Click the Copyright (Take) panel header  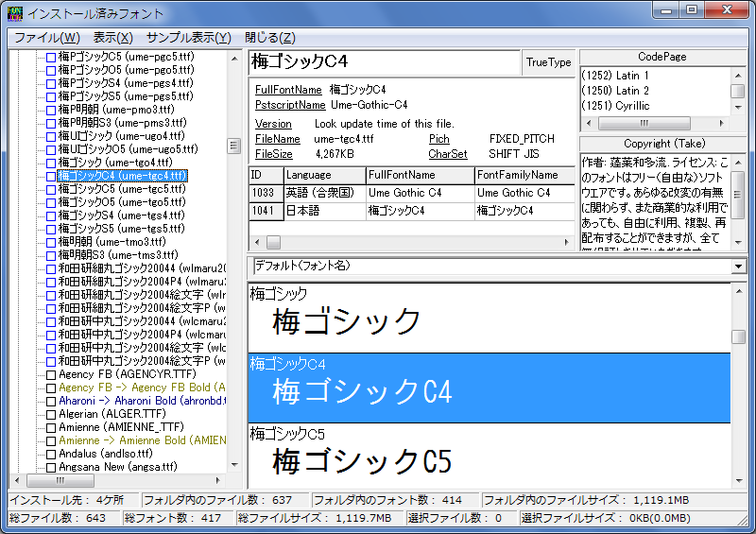pos(662,144)
